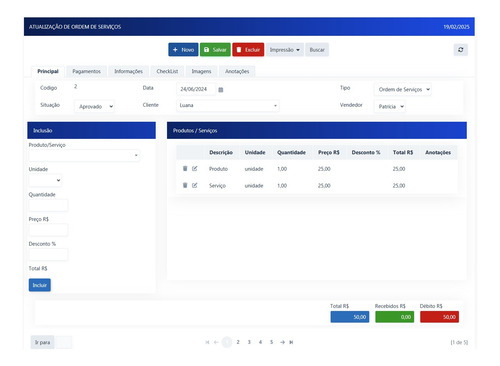Viewport: 500px width, 366px height.
Task: Go to the last page arrow icon
Action: tap(291, 342)
